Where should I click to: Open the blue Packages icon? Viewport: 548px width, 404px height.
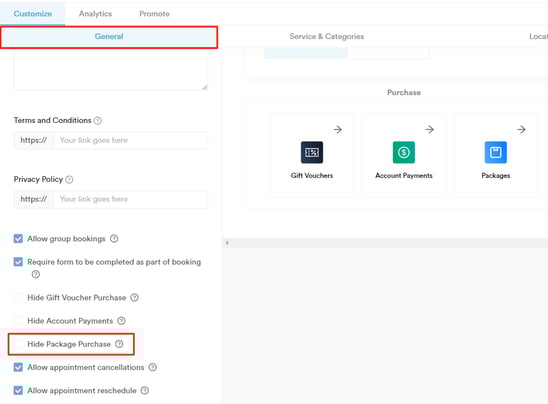tap(496, 152)
